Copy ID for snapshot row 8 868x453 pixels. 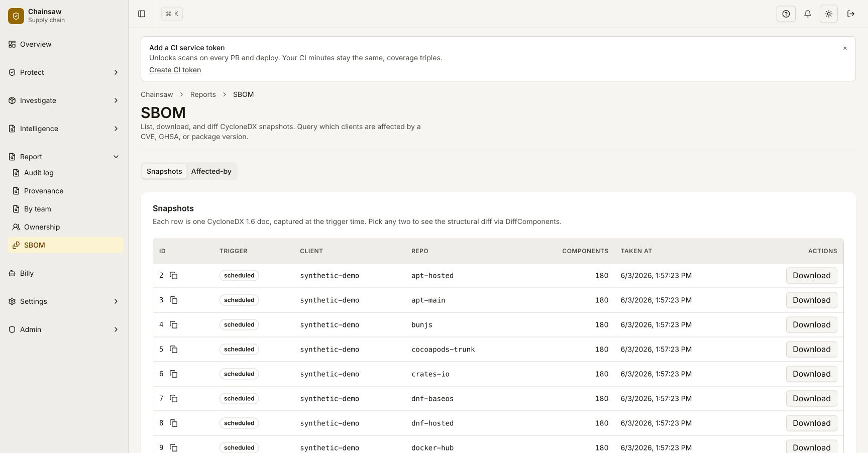pyautogui.click(x=173, y=423)
